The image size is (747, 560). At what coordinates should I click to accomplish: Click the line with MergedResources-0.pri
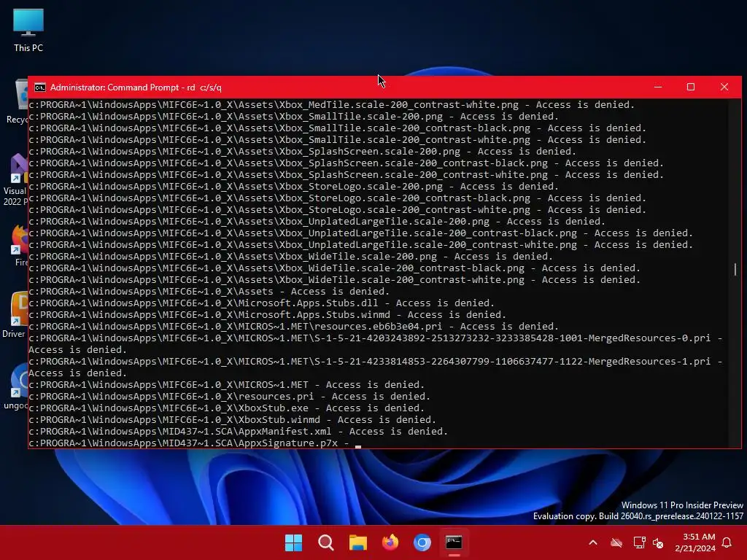click(376, 344)
